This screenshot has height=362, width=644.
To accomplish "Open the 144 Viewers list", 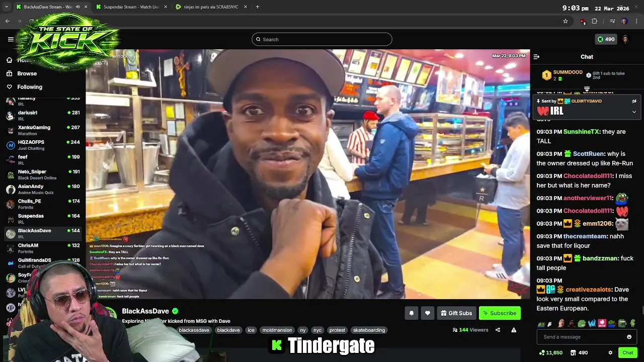I will click(470, 330).
